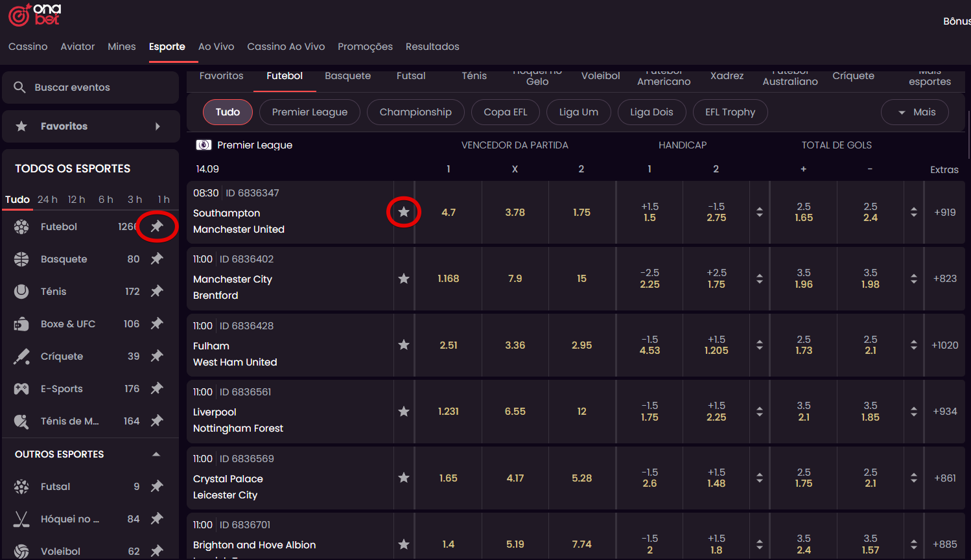Open Futsal ball icon in other sports
The image size is (971, 560).
[x=21, y=487]
